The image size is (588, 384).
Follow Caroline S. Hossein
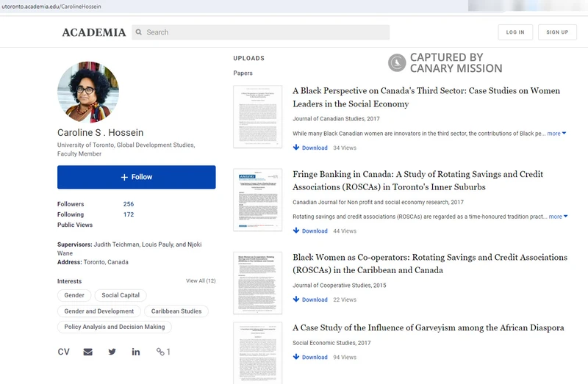pos(137,177)
